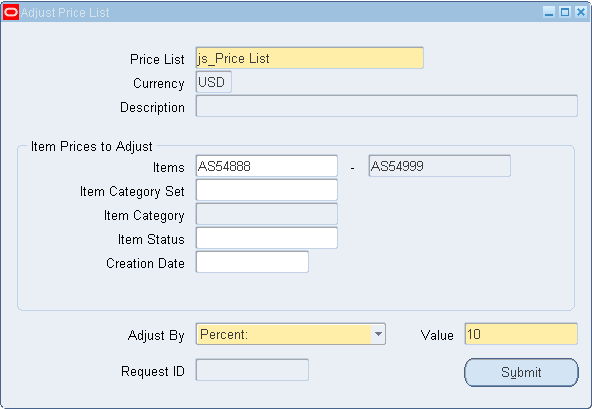Select the Percent: text in Adjust By
592x409 pixels.
[224, 334]
